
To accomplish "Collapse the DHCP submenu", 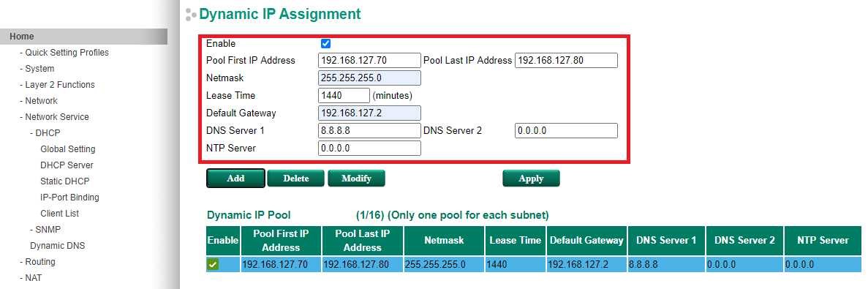I will [x=45, y=133].
